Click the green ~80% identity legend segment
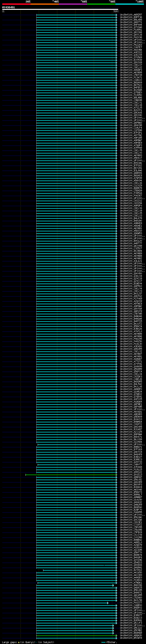146x644 pixels. click(x=101, y=4)
